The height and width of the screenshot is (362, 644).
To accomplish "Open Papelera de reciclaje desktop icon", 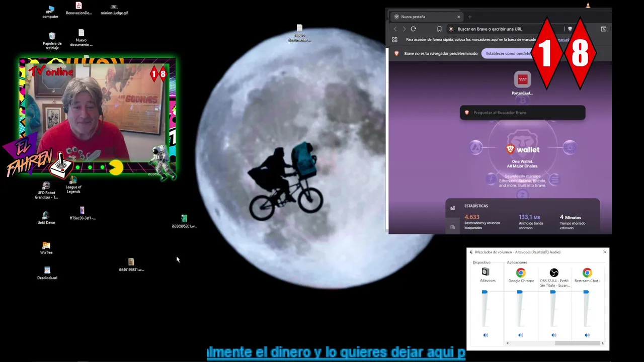I will point(52,41).
